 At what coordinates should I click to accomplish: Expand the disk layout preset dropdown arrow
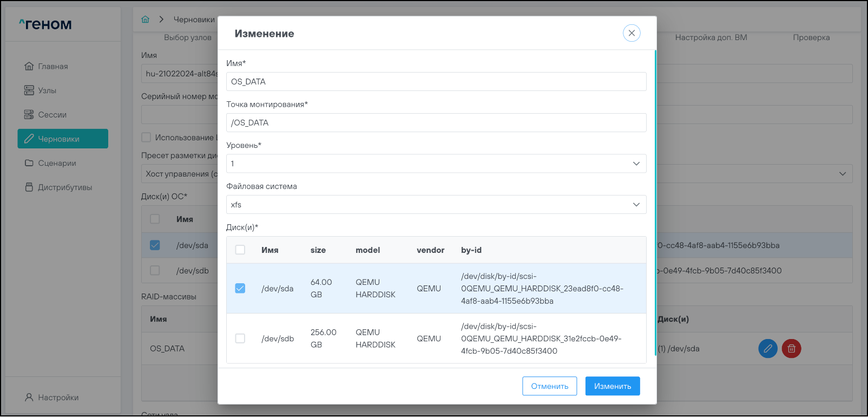coord(842,174)
